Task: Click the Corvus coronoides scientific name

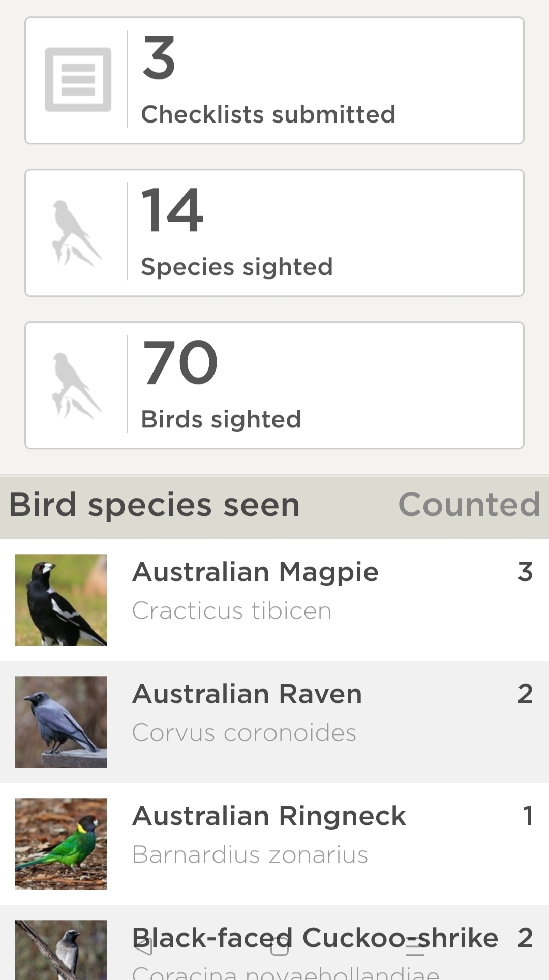Action: 244,733
